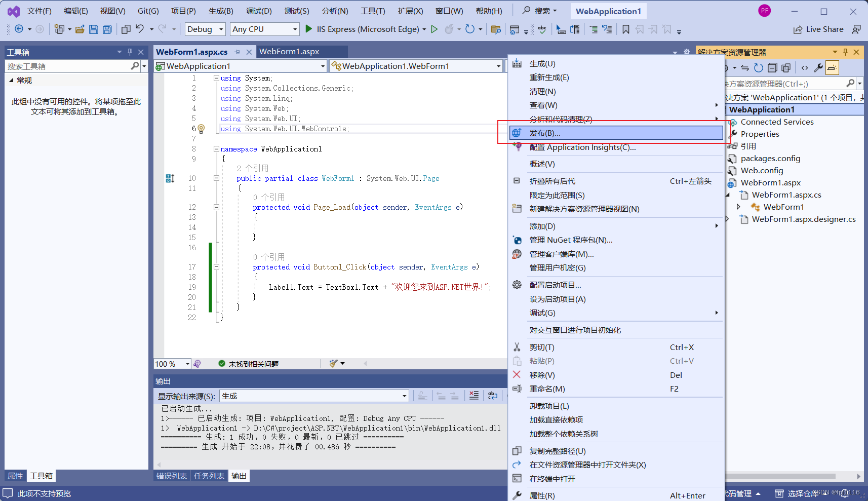
Task: Select 设为启动项目(A) in the context menu
Action: [616, 299]
